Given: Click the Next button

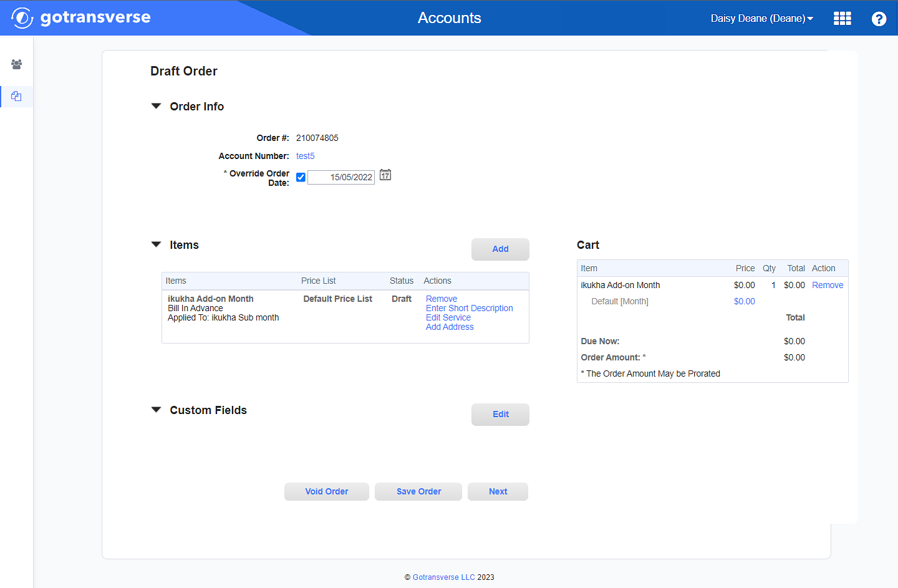Looking at the screenshot, I should tap(498, 491).
